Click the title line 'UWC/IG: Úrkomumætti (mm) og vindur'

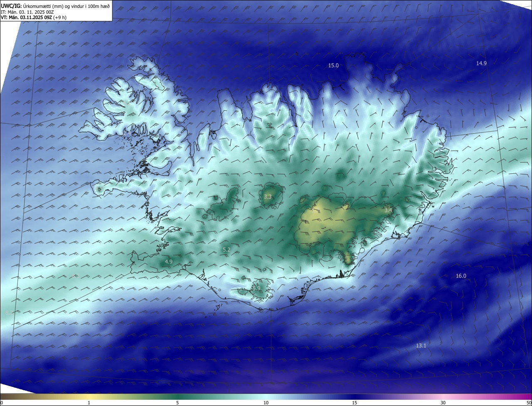pos(56,6)
